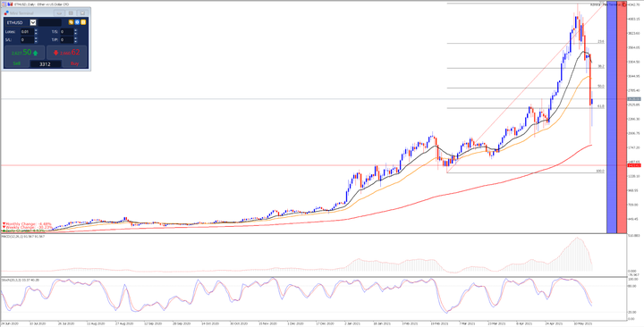Adjust the T/P stepper arrows
The height and width of the screenshot is (327, 644).
pyautogui.click(x=75, y=40)
